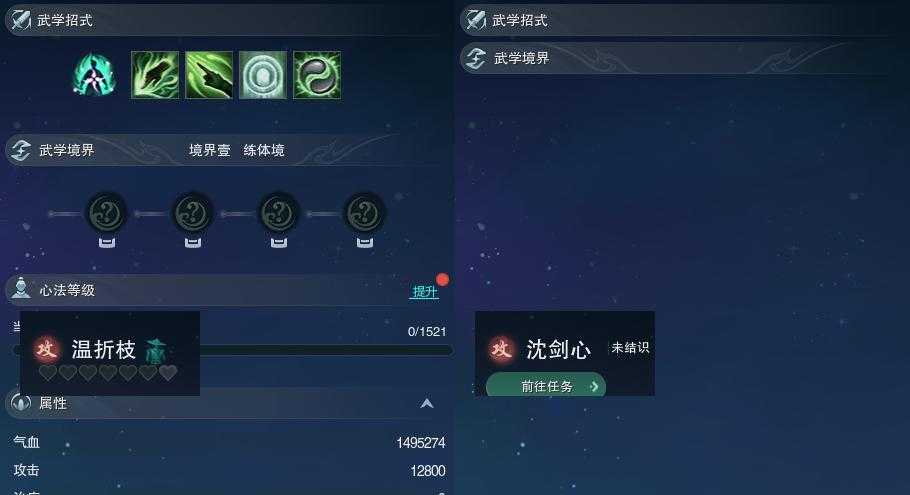Click the 提升 link for 心法等级
910x495 pixels.
(x=424, y=291)
